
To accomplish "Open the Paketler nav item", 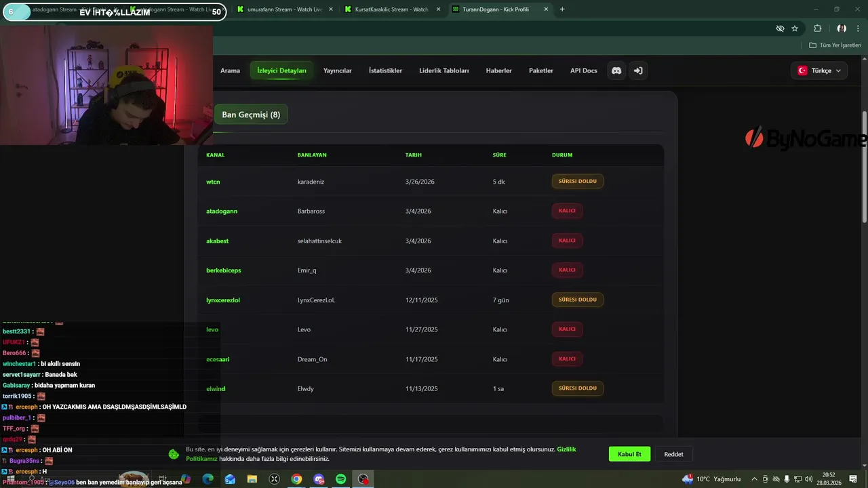I will coord(541,70).
